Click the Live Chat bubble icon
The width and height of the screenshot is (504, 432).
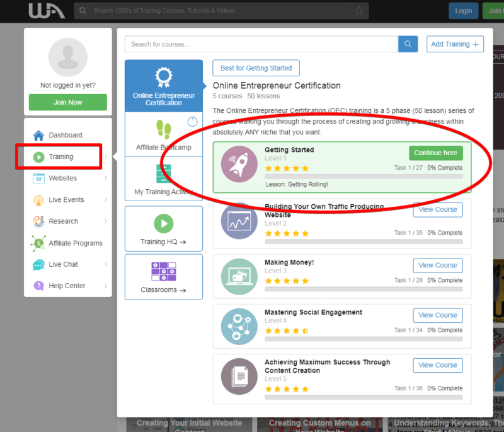(x=38, y=265)
